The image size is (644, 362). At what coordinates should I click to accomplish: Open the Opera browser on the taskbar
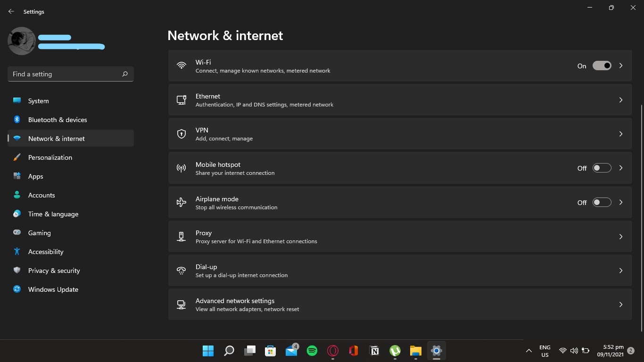(333, 351)
